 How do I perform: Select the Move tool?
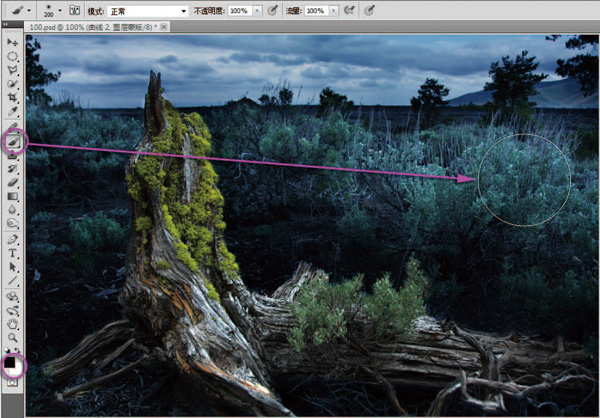click(x=13, y=42)
